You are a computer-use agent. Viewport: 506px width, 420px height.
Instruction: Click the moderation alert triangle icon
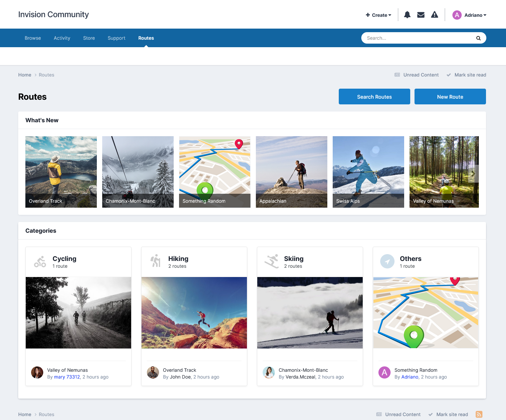pos(435,15)
